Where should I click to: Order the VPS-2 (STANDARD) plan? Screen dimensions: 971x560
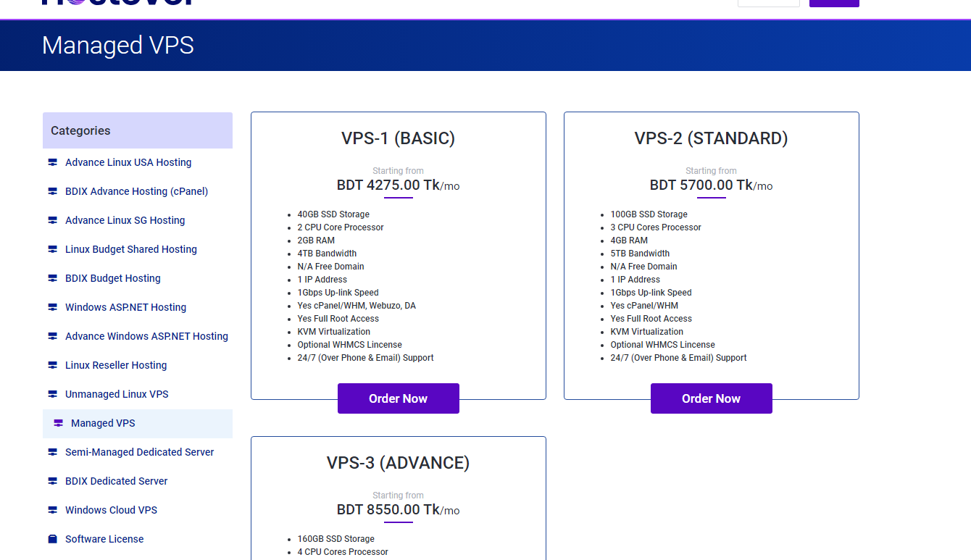coord(711,398)
